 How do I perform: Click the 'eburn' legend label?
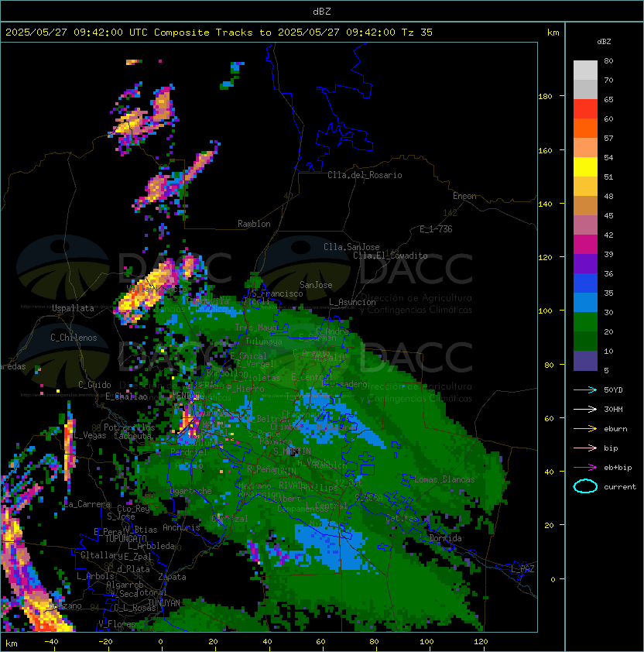click(615, 429)
